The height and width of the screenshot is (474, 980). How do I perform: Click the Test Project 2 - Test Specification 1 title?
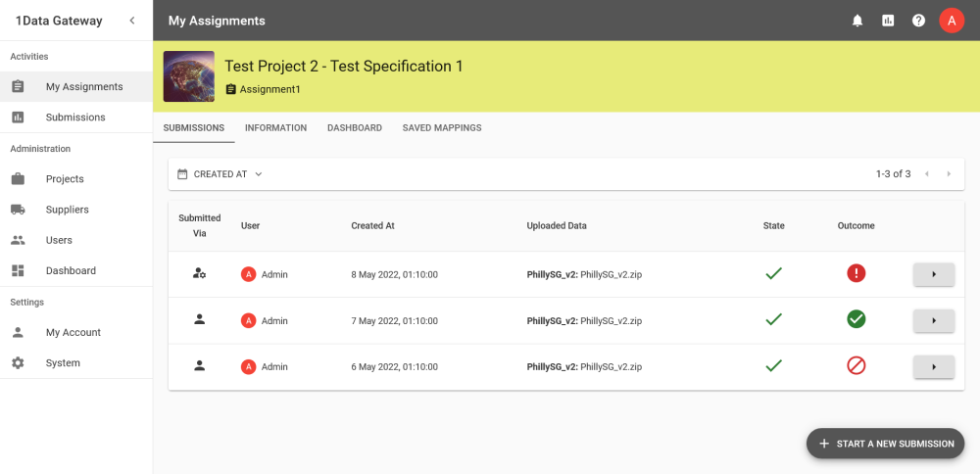point(344,67)
